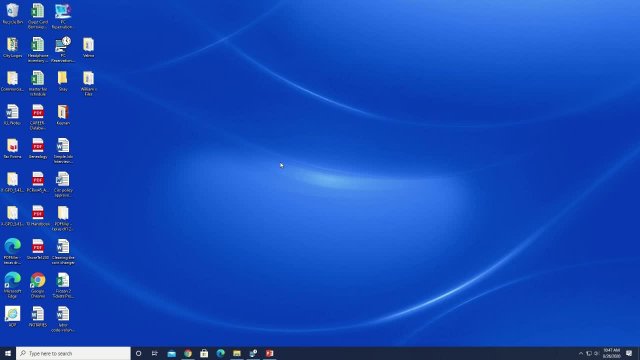The height and width of the screenshot is (360, 640).
Task: Click the Type here to search box
Action: pyautogui.click(x=73, y=353)
